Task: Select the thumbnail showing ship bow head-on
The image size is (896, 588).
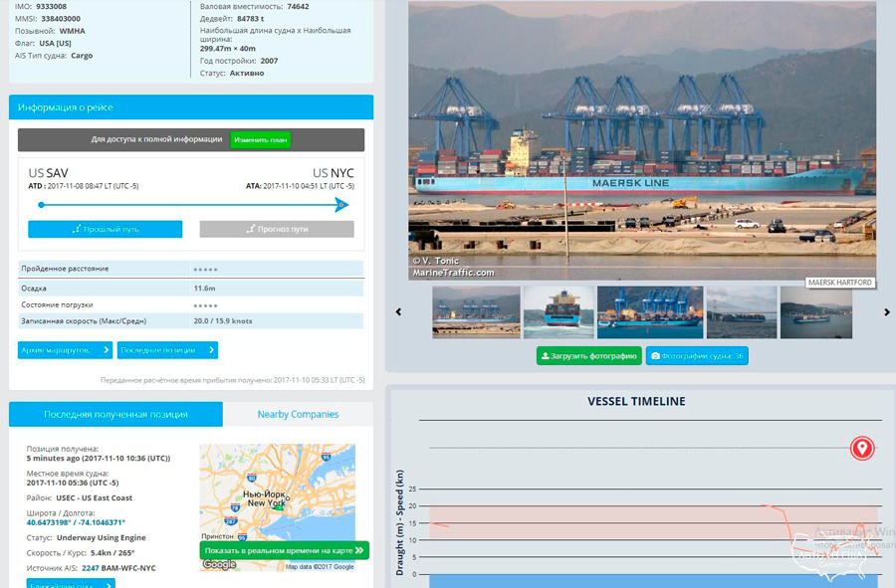Action: (559, 312)
